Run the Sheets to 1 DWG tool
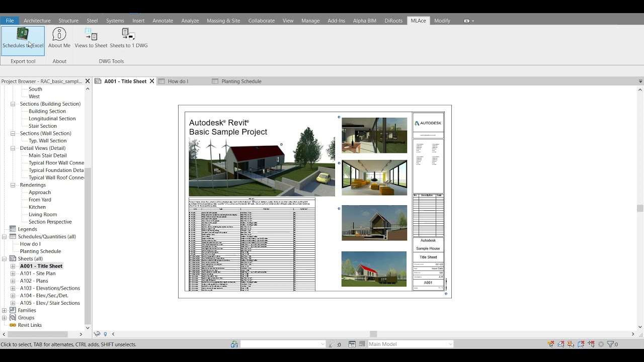Image resolution: width=644 pixels, height=362 pixels. tap(129, 39)
